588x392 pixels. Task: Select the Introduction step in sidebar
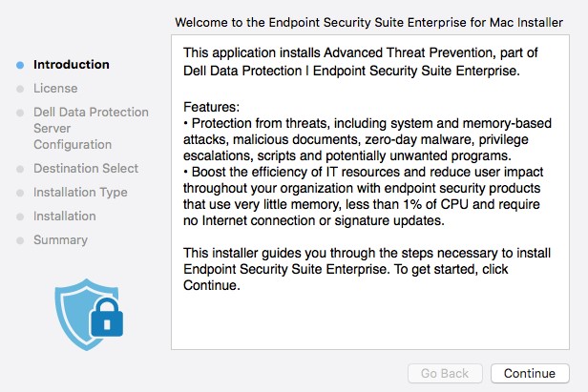[71, 65]
